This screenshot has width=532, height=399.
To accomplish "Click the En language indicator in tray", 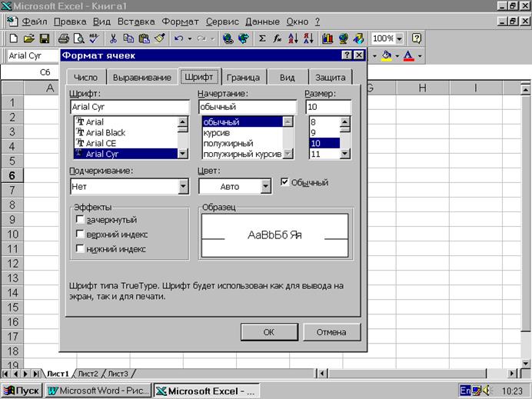I will pos(465,391).
